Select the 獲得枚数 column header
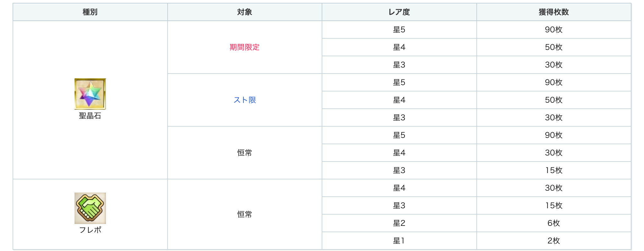644x251 pixels. point(553,12)
